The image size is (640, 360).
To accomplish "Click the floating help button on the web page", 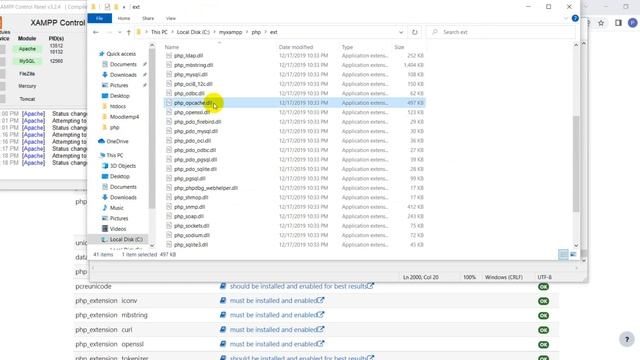I will [x=627, y=339].
